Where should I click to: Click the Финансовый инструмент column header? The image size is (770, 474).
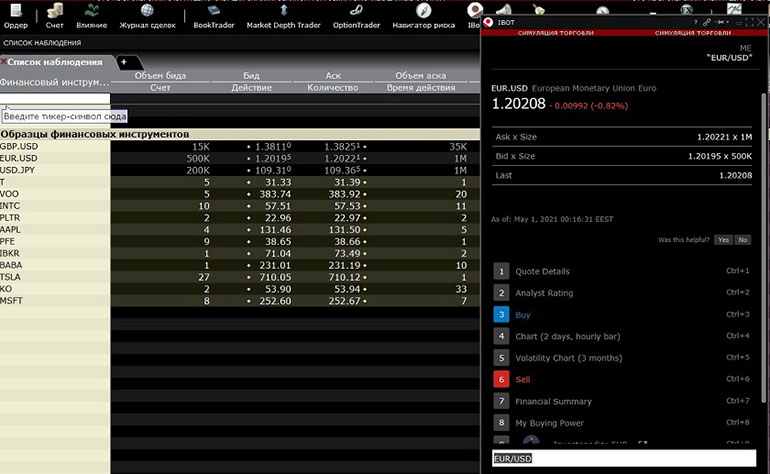click(x=55, y=82)
